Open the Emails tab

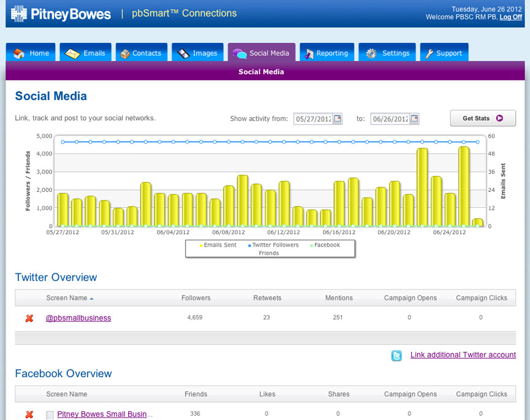coord(86,52)
